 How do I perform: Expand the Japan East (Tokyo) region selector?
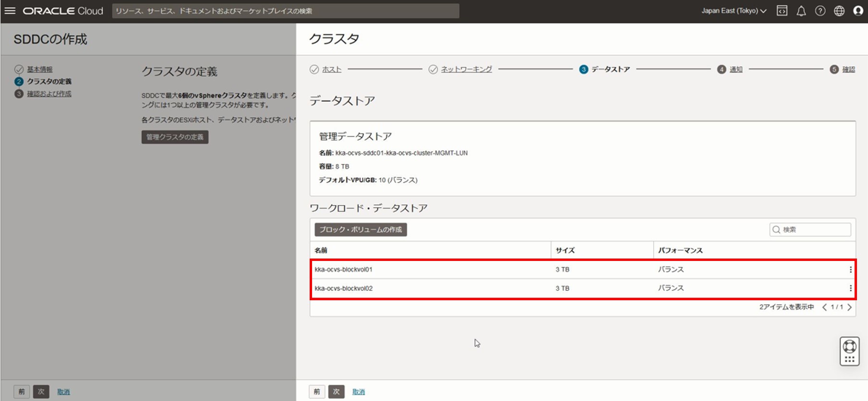[x=734, y=11]
